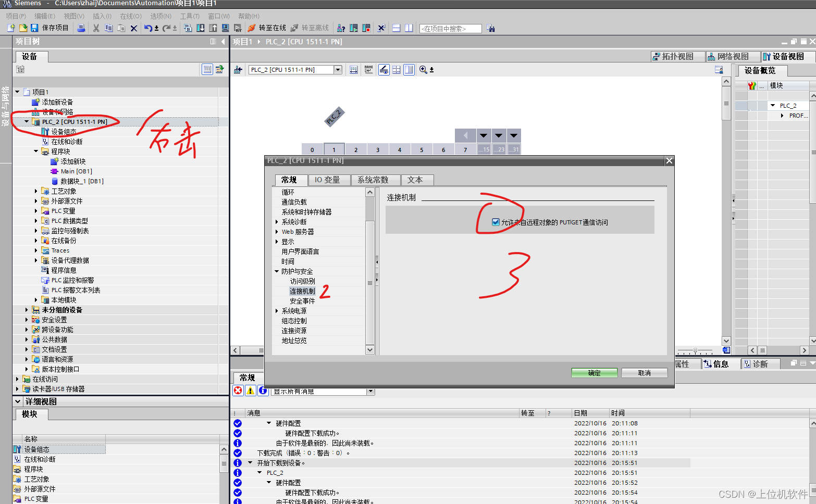Collapse 防护与安全 in the dialog tree
816x504 pixels.
click(x=277, y=271)
